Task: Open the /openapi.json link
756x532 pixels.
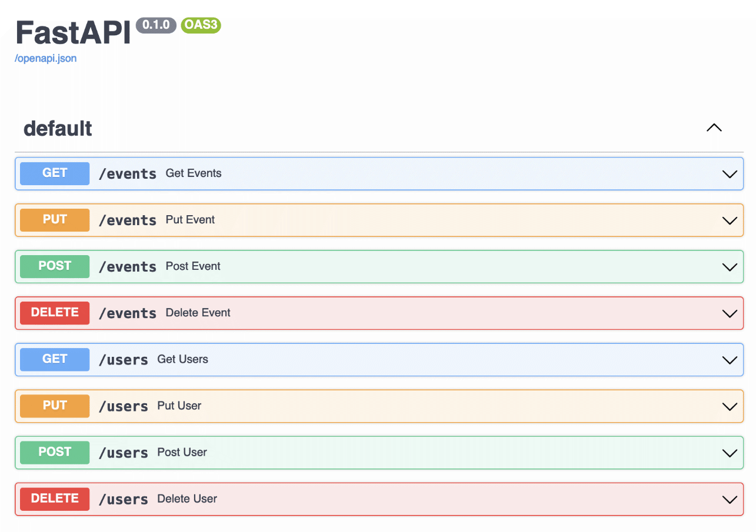Action: (x=46, y=58)
